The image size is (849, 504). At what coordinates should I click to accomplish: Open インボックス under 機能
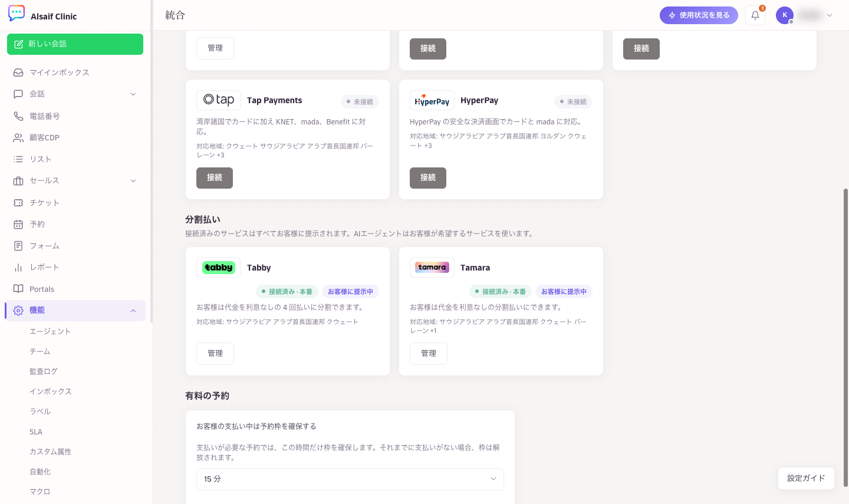click(x=51, y=391)
